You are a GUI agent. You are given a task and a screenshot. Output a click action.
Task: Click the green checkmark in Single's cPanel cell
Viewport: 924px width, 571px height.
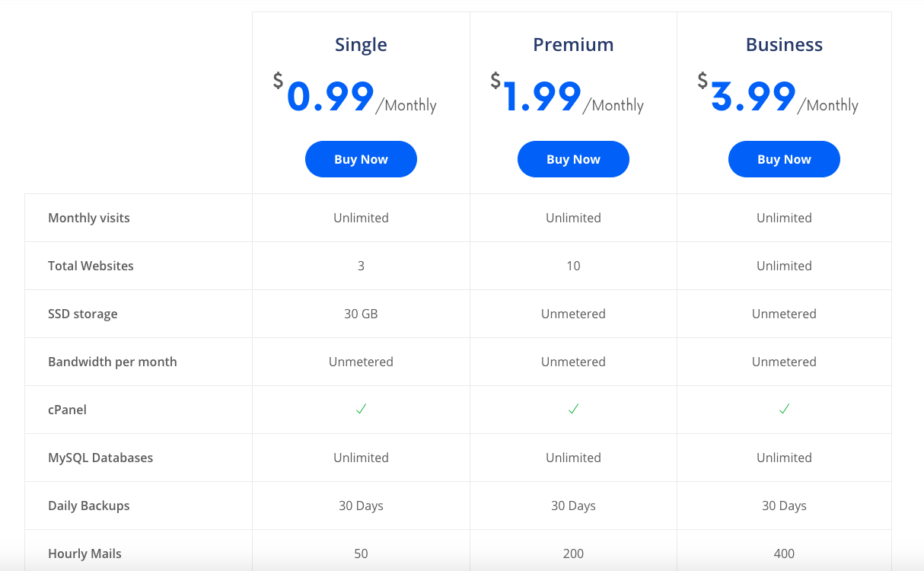[x=361, y=409]
